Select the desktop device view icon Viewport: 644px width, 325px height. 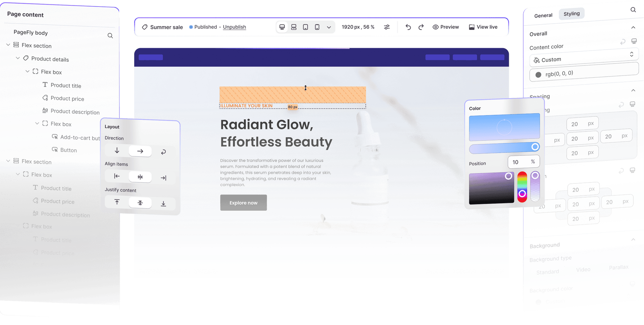[282, 27]
